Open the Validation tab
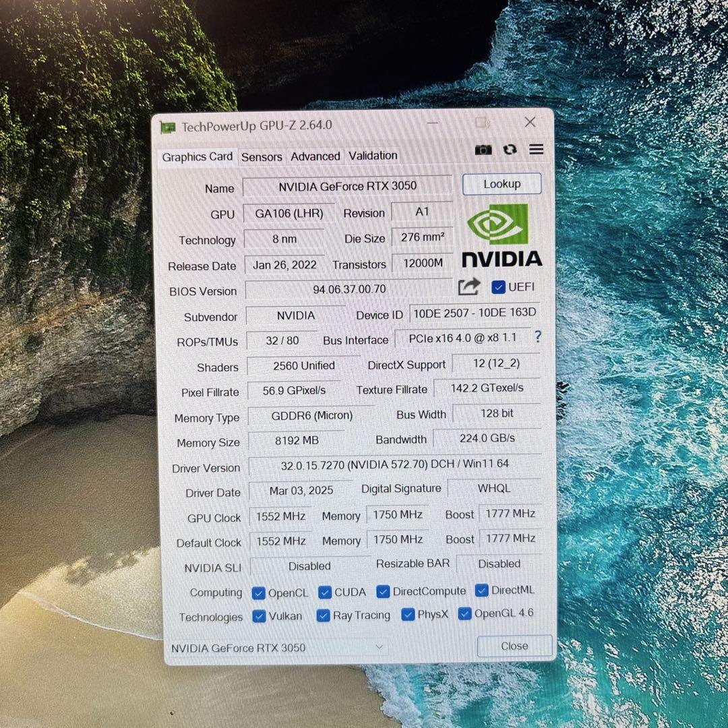728x728 pixels. click(373, 156)
